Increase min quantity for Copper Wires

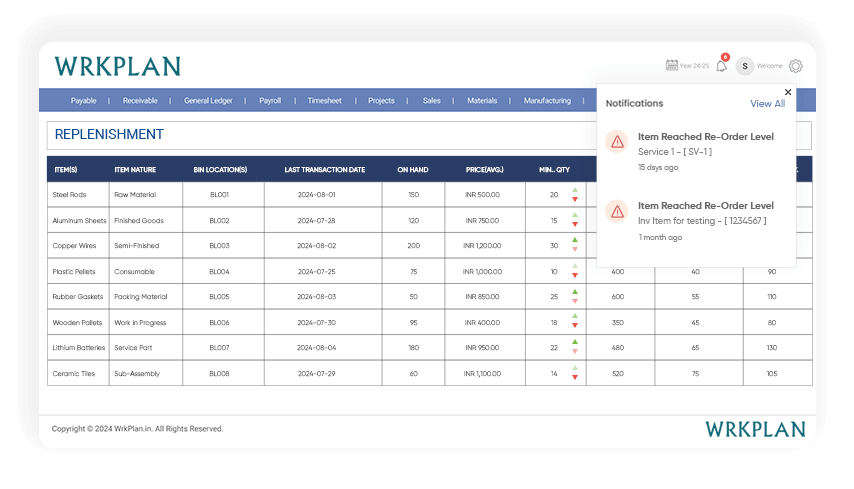[x=575, y=240]
